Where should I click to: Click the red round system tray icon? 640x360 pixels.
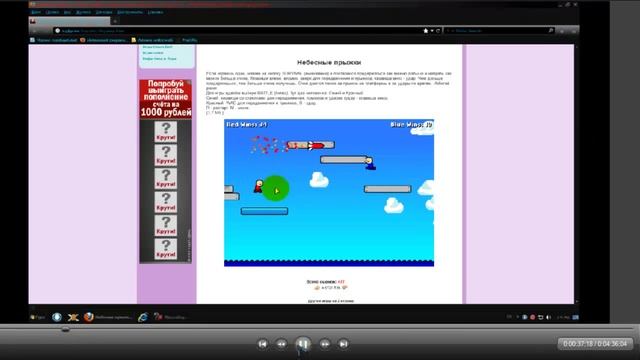click(533, 317)
